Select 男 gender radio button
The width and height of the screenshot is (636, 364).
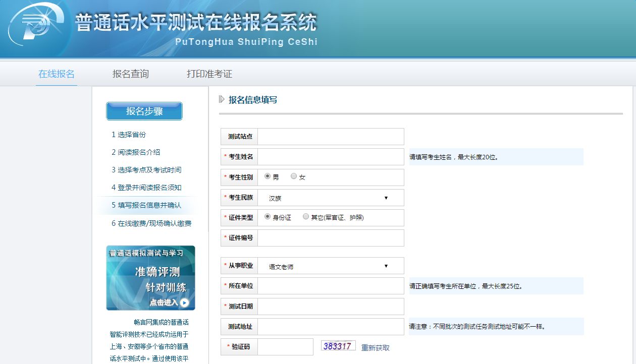click(268, 176)
